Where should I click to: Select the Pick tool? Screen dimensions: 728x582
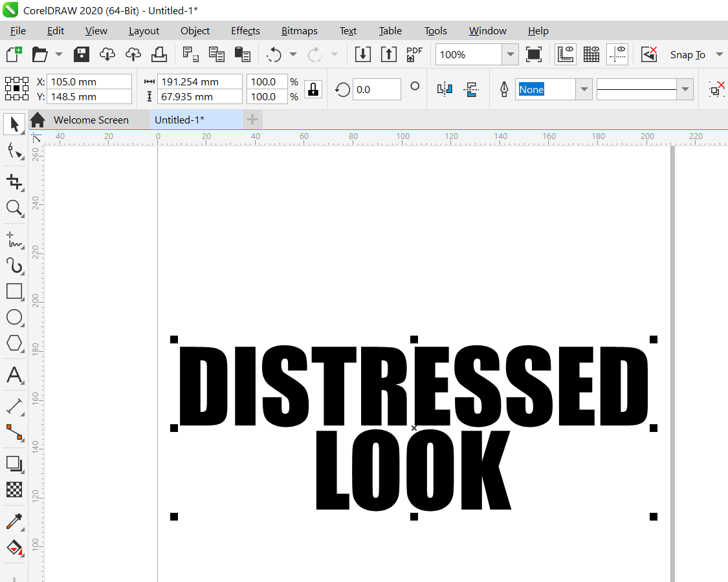pyautogui.click(x=14, y=124)
